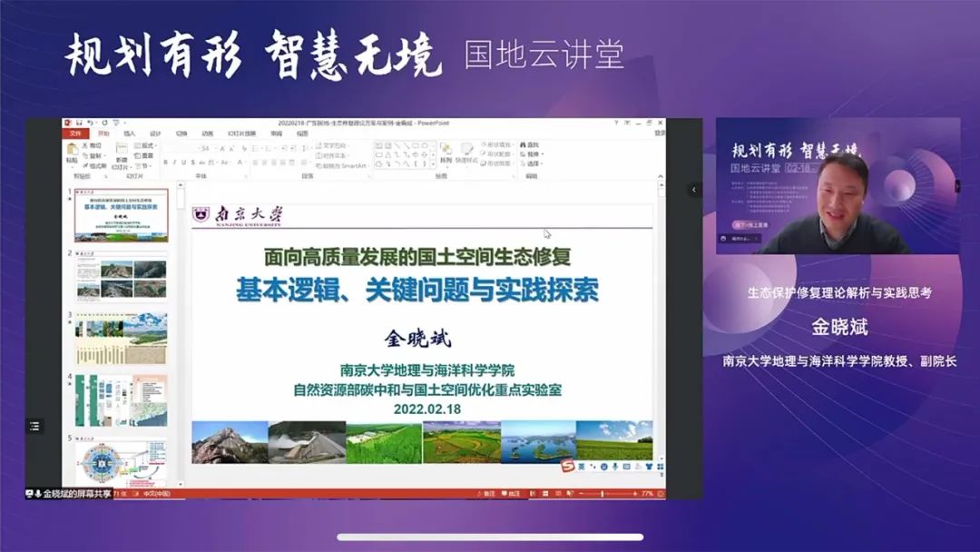The image size is (980, 552).
Task: Open the 形状效果 (Shape Effects) dropdown
Action: click(497, 163)
